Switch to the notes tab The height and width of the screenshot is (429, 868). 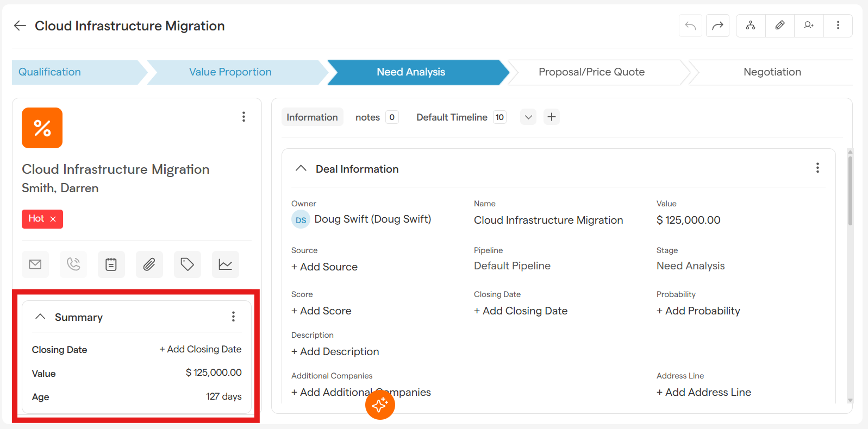(x=367, y=117)
